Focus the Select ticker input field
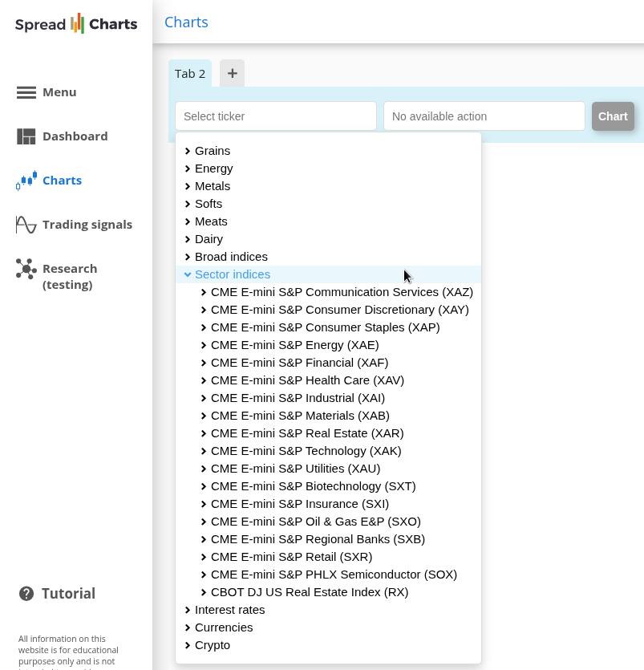The height and width of the screenshot is (670, 644). 276,116
